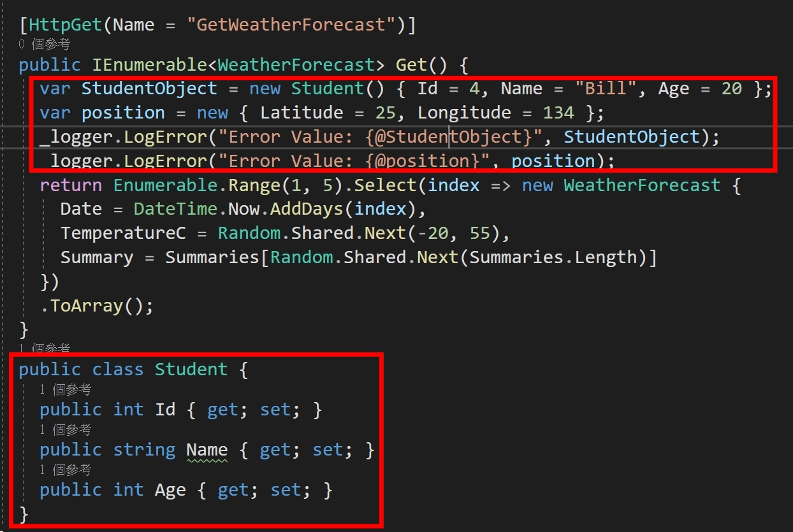
Task: Click the TemperatureC property assignment
Action: pyautogui.click(x=123, y=234)
